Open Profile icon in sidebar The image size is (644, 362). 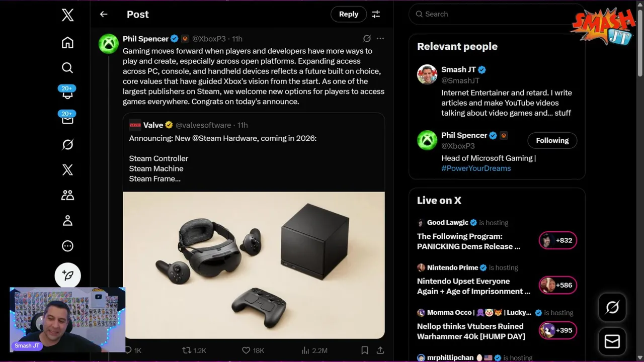tap(67, 221)
